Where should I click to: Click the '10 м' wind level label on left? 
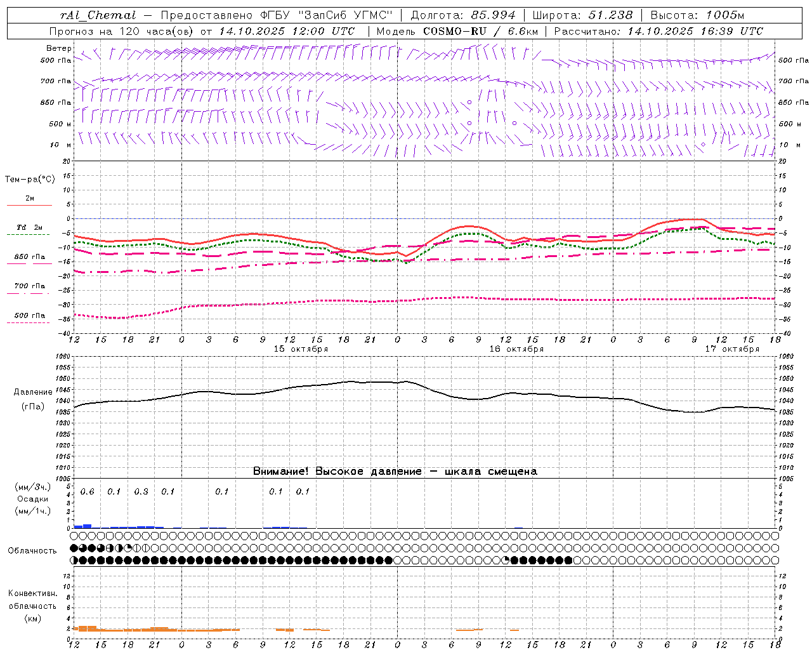click(61, 145)
